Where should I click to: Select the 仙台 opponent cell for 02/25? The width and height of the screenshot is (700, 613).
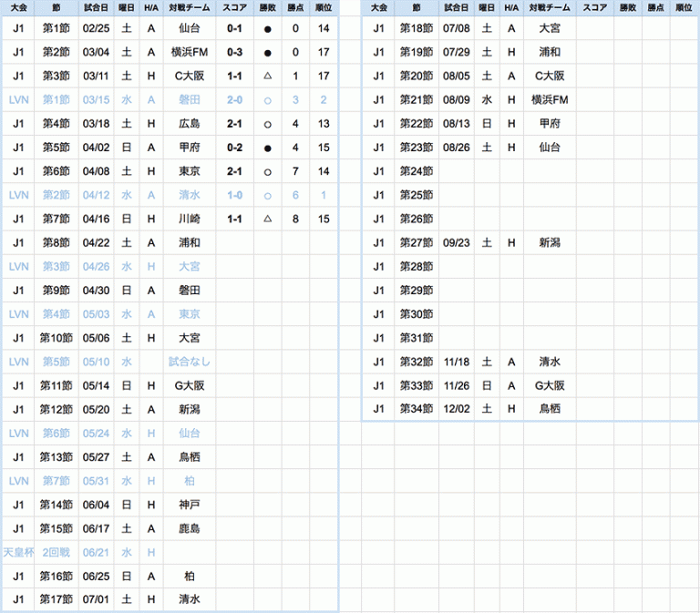click(190, 28)
